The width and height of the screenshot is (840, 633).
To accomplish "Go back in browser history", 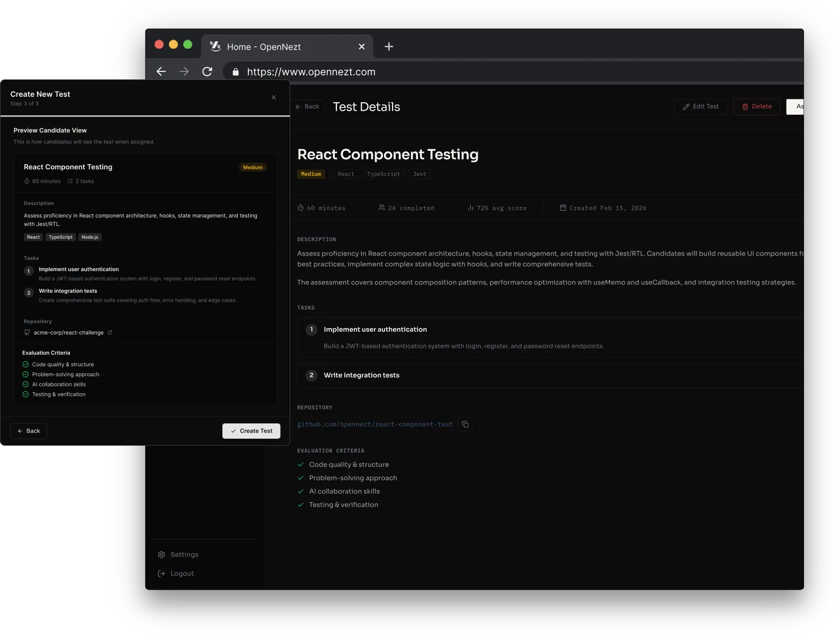I will point(162,71).
